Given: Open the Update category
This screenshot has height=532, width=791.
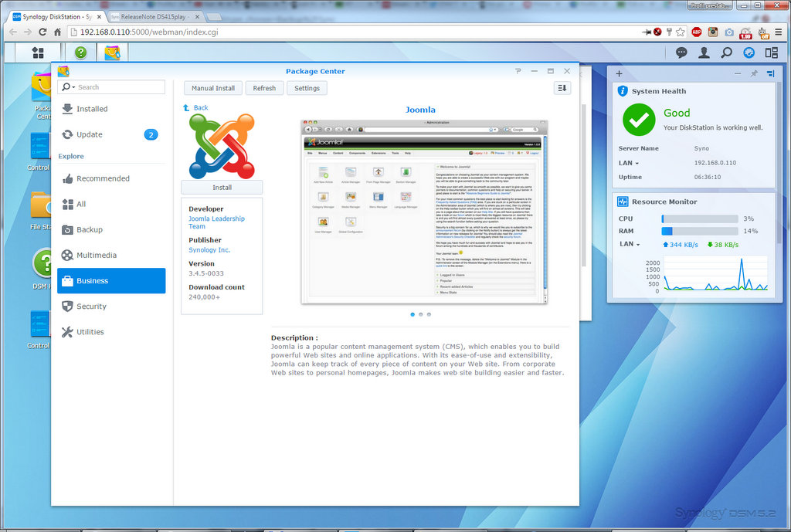Looking at the screenshot, I should (x=111, y=134).
